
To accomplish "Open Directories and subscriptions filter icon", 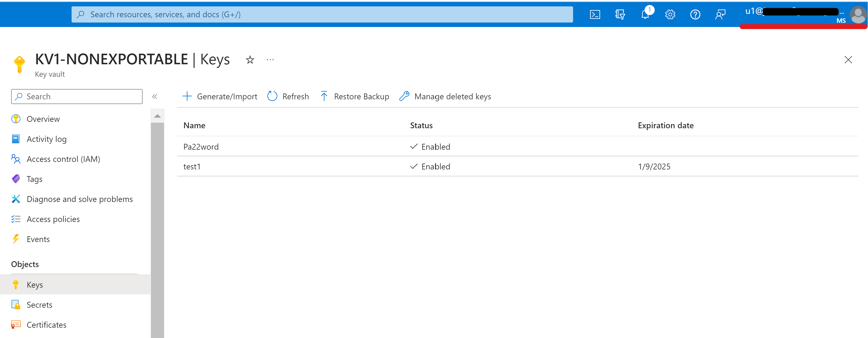I will 620,14.
